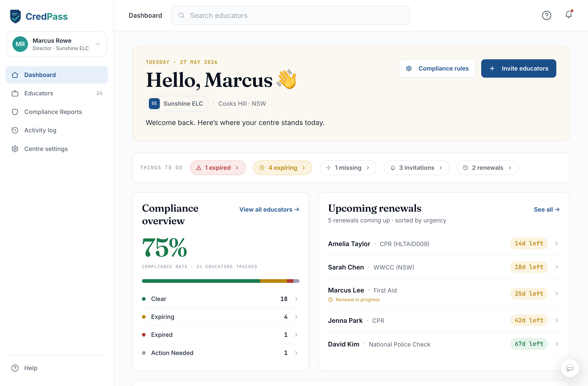588x386 pixels.
Task: Open the chat bubble widget
Action: tap(570, 367)
